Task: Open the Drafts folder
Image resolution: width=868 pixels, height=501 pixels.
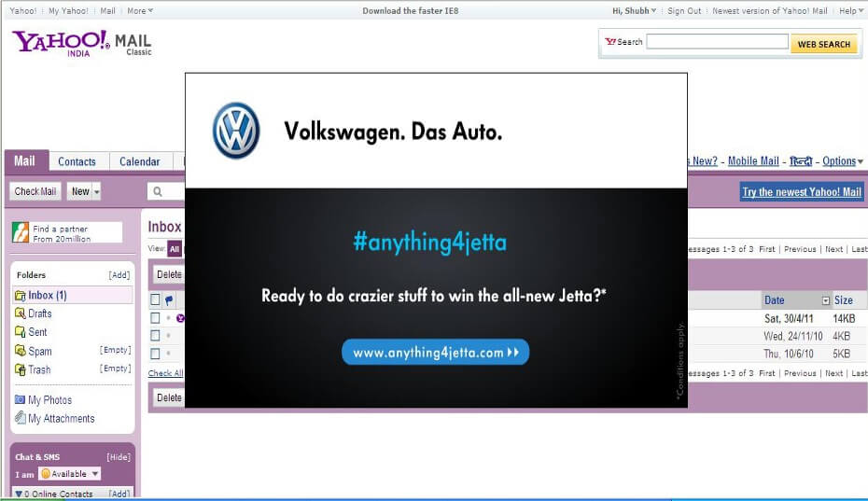Action: coord(40,313)
